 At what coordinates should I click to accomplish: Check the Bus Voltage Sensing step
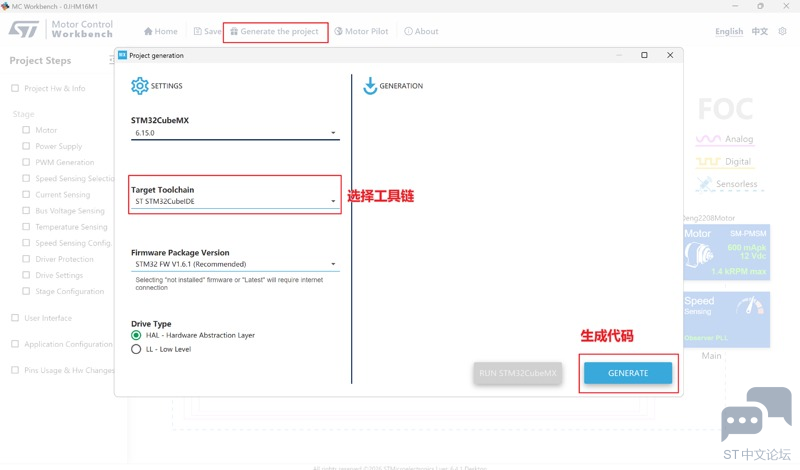point(26,210)
